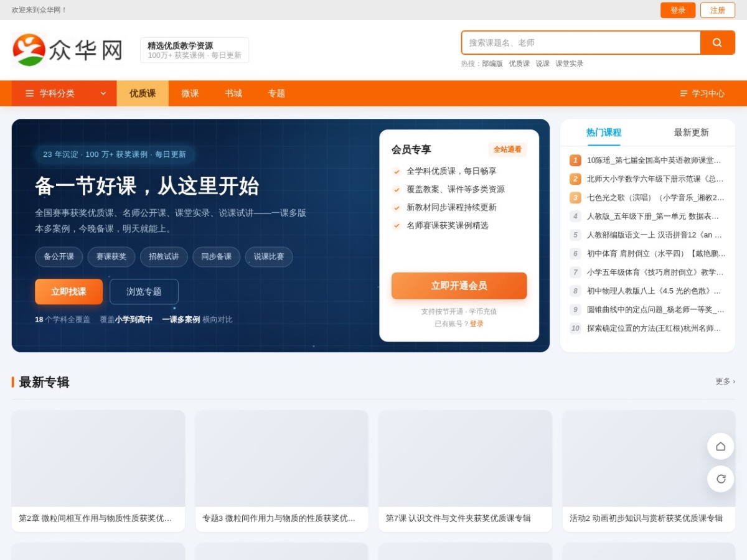Click check icon beside 新教材同步课程持续更新

(x=397, y=208)
